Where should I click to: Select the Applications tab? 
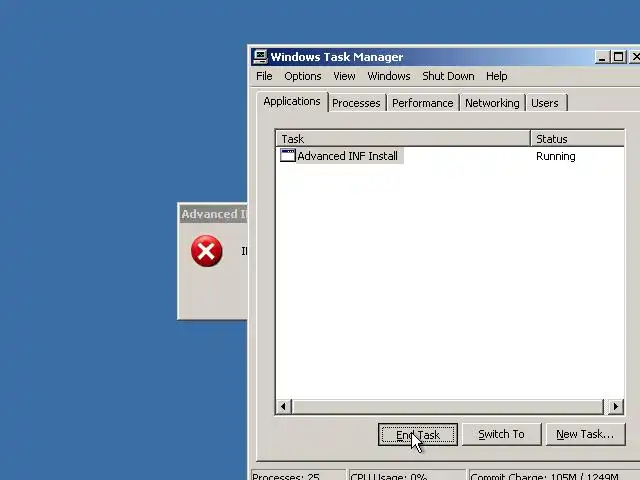pyautogui.click(x=292, y=101)
